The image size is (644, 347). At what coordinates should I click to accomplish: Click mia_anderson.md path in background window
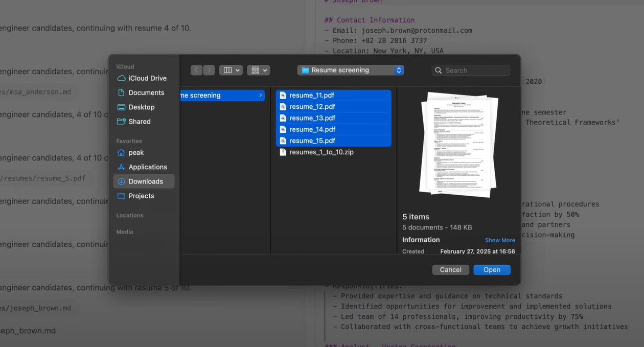click(35, 92)
